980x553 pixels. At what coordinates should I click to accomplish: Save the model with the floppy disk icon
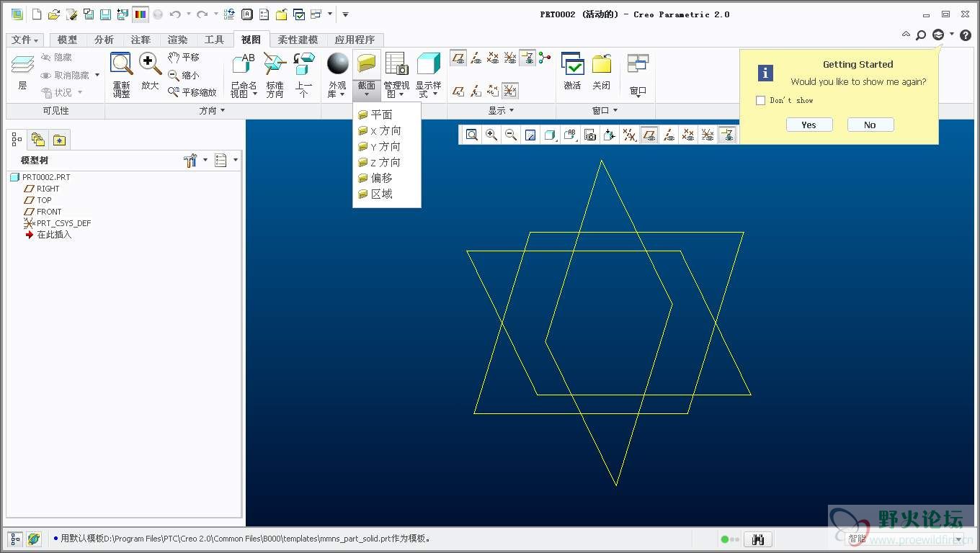[x=105, y=14]
